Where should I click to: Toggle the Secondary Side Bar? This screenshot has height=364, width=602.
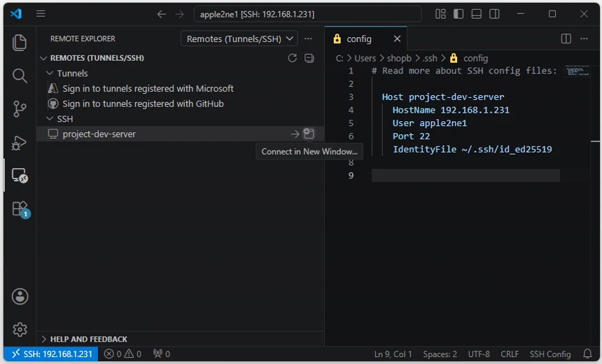[494, 14]
